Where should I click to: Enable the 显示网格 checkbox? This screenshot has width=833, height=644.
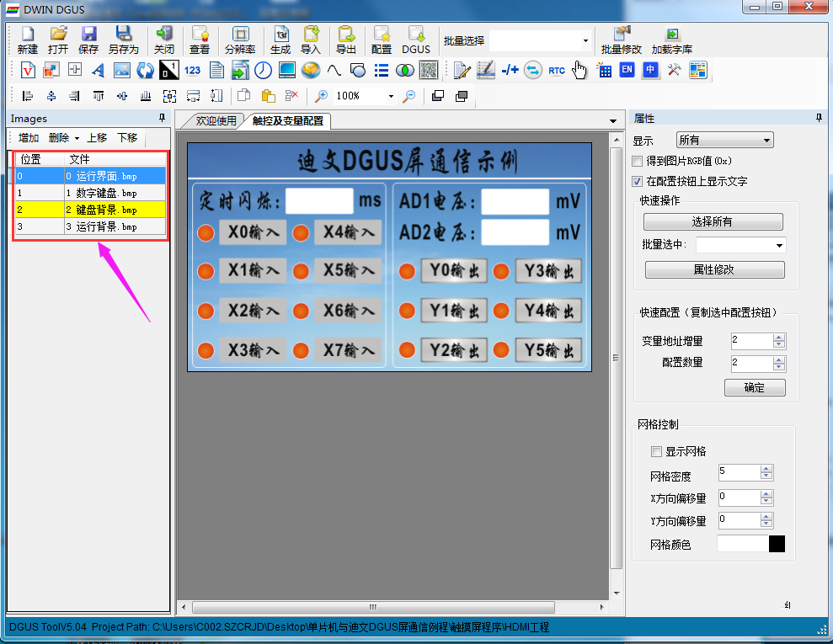point(657,451)
